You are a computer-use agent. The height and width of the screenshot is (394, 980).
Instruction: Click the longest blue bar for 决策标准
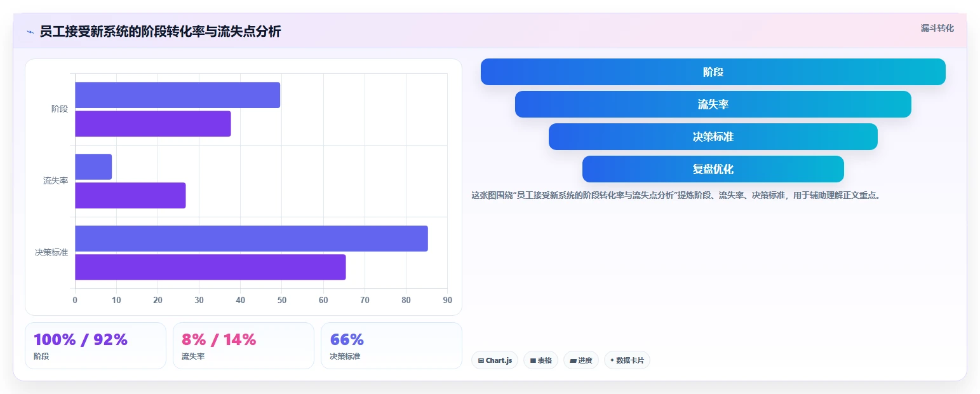252,238
